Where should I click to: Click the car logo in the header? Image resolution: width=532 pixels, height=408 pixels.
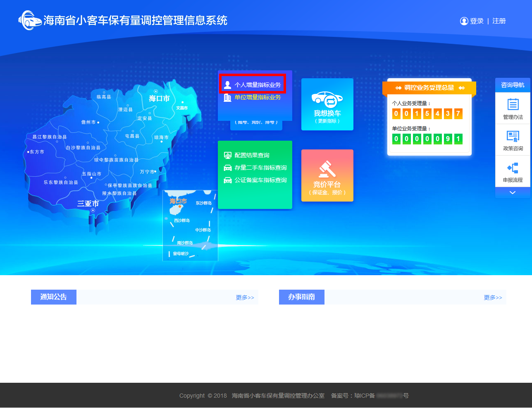point(30,20)
